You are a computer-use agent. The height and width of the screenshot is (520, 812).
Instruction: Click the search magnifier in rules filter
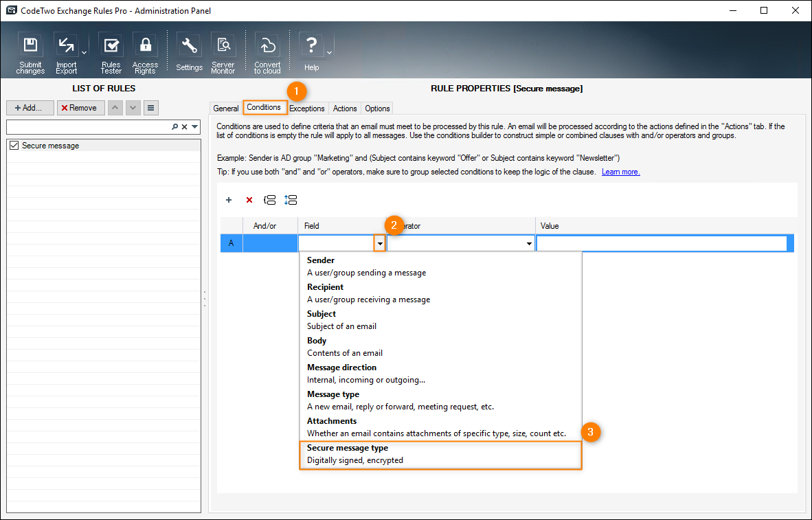(175, 126)
